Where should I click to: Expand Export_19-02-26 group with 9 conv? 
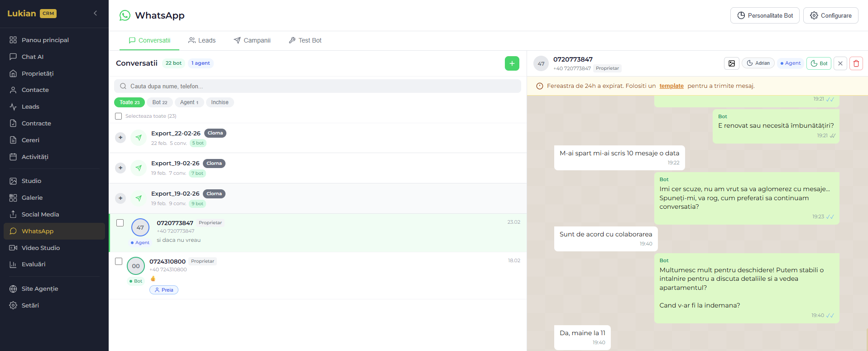pos(120,198)
